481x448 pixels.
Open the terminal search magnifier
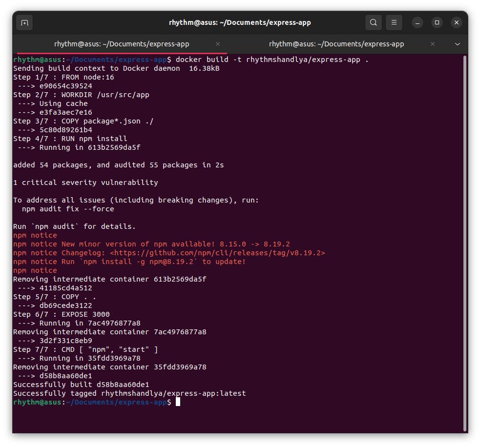373,22
